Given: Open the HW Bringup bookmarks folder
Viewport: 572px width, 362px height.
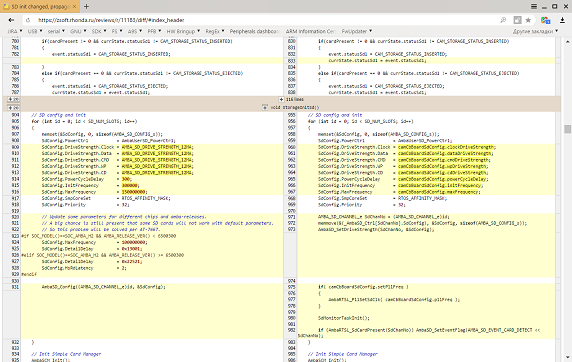Looking at the screenshot, I should (183, 31).
